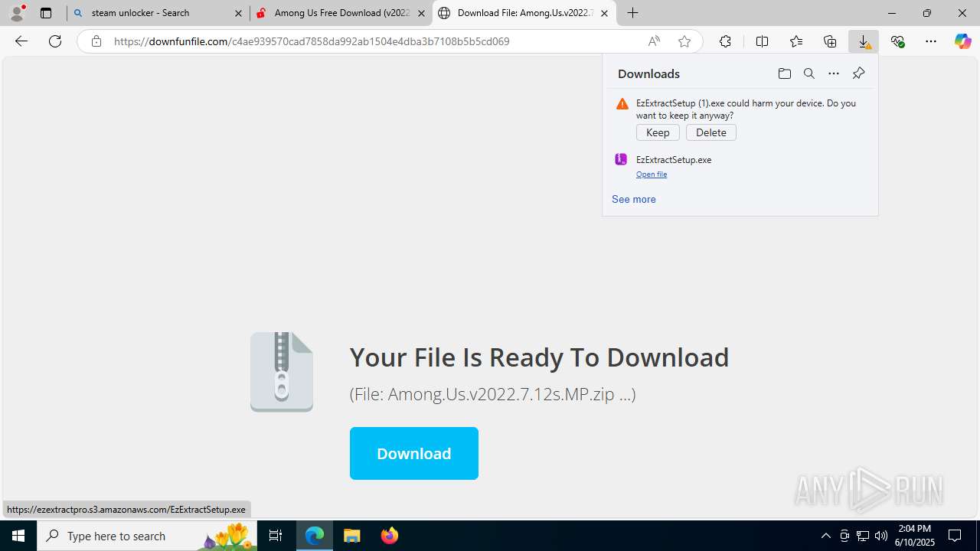This screenshot has height=551, width=980.
Task: Launch Firefox from taskbar
Action: tap(389, 536)
